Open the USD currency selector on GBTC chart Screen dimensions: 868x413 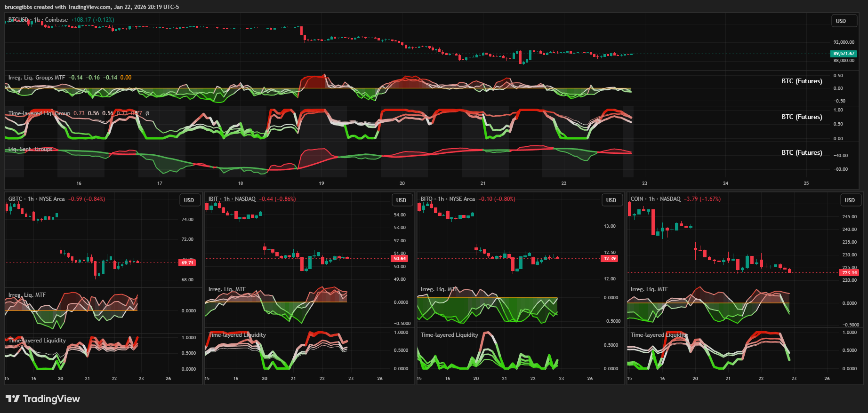click(189, 200)
